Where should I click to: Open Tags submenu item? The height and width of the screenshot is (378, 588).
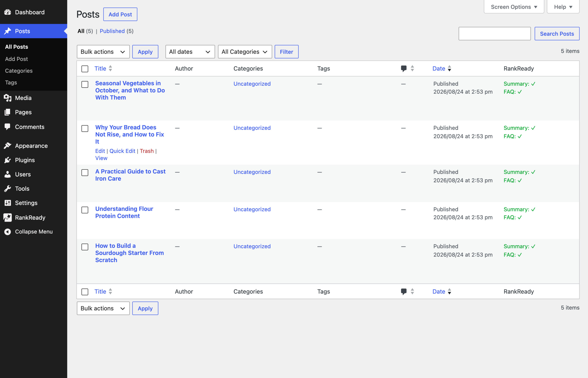click(11, 82)
